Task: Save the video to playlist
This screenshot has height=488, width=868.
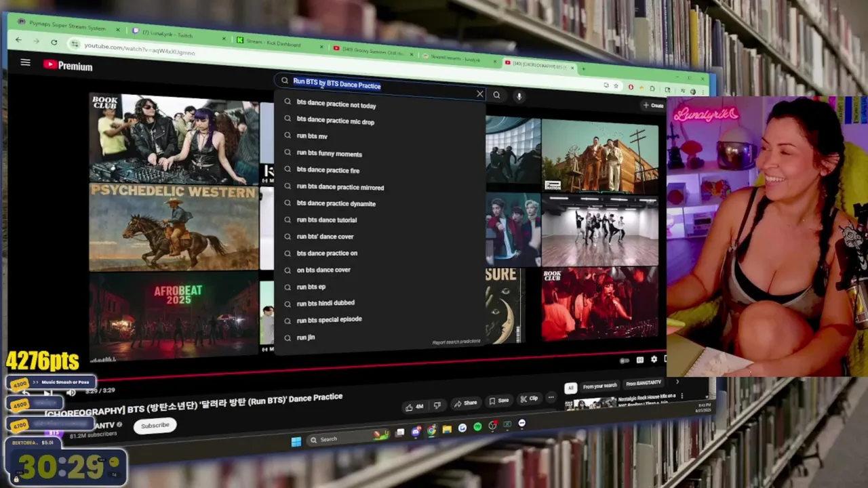Action: 499,401
